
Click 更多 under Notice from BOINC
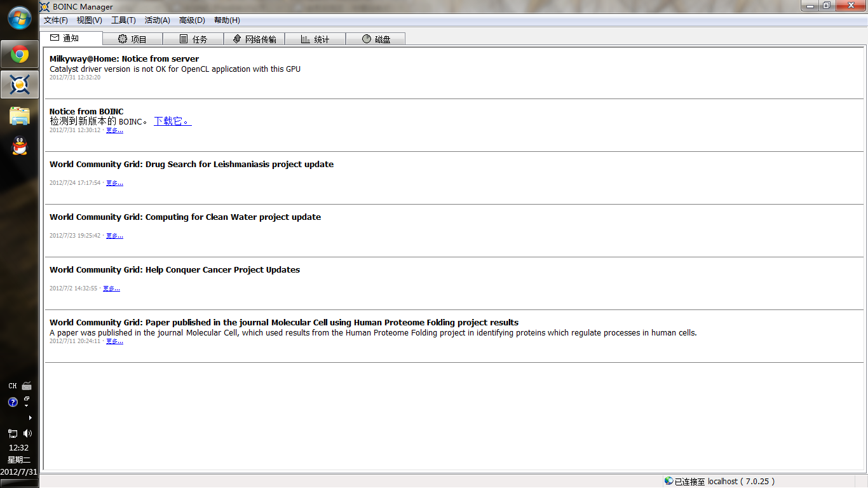coord(114,130)
